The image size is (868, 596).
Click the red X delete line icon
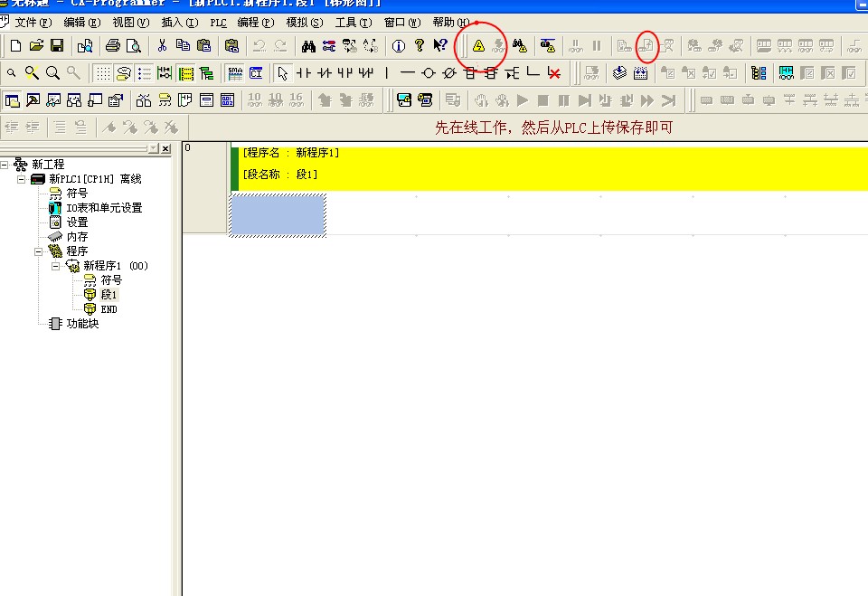pos(554,73)
